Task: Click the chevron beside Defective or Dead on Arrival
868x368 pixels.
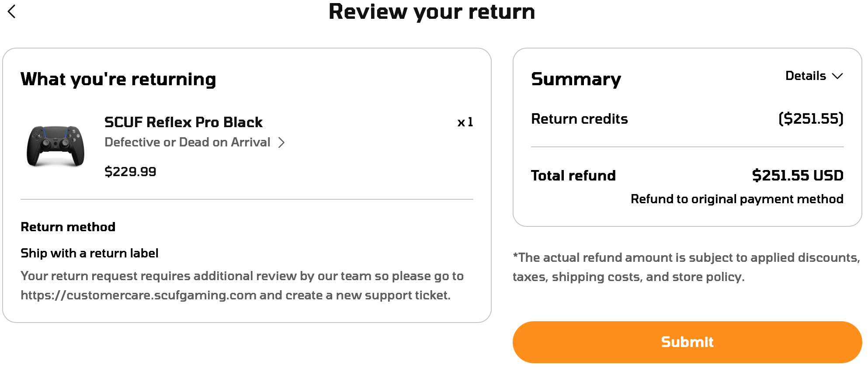Action: (x=281, y=142)
